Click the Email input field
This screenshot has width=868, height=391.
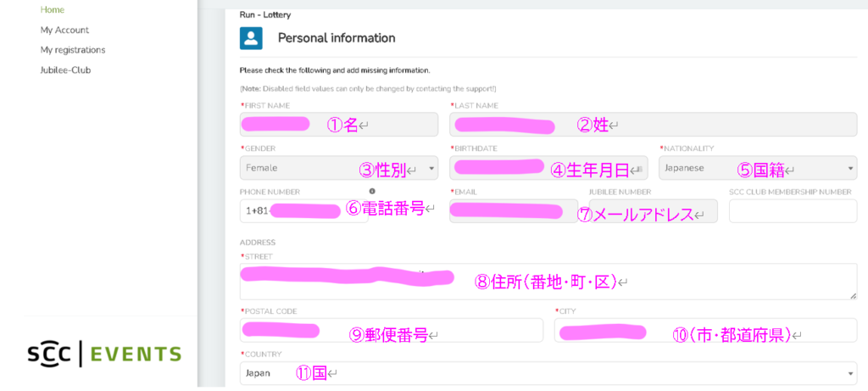[514, 211]
